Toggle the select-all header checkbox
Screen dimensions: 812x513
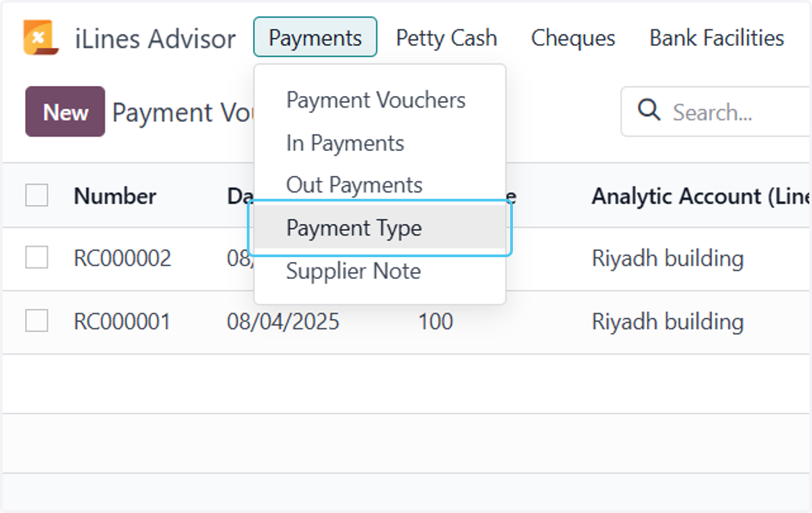[37, 196]
